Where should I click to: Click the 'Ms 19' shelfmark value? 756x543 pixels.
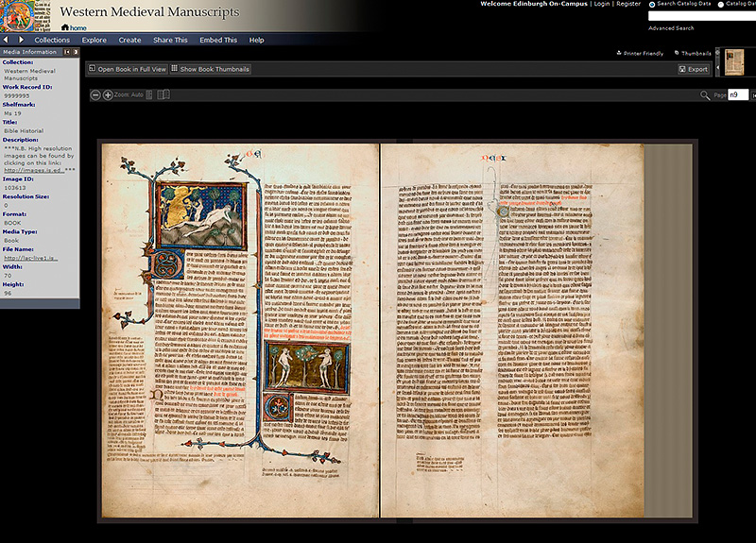[x=12, y=113]
